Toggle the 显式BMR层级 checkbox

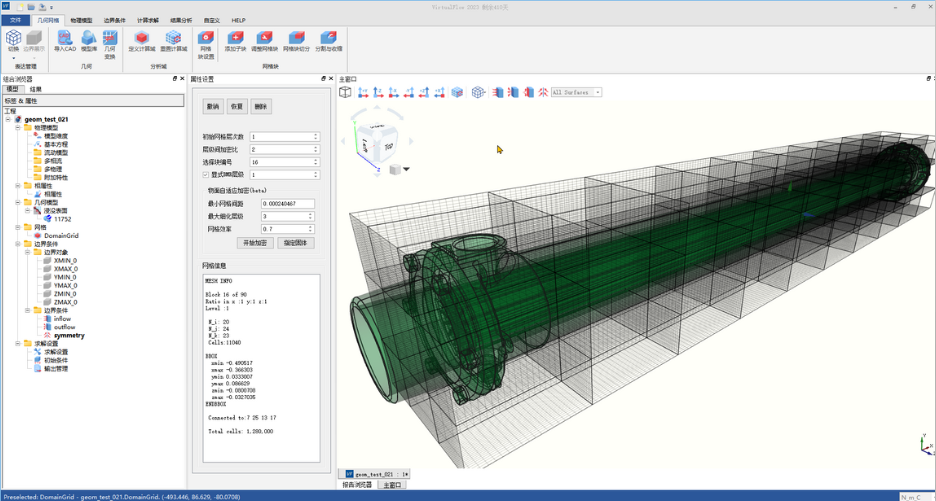206,175
